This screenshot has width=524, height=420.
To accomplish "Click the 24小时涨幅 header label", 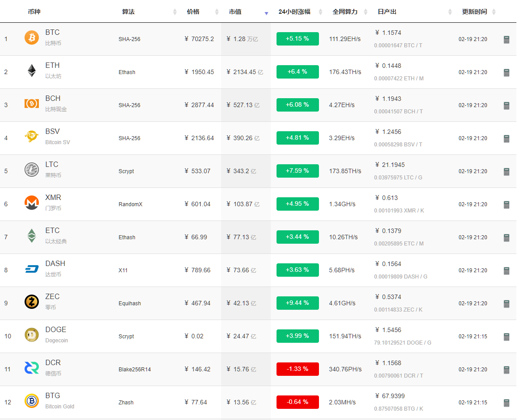I will (x=294, y=12).
